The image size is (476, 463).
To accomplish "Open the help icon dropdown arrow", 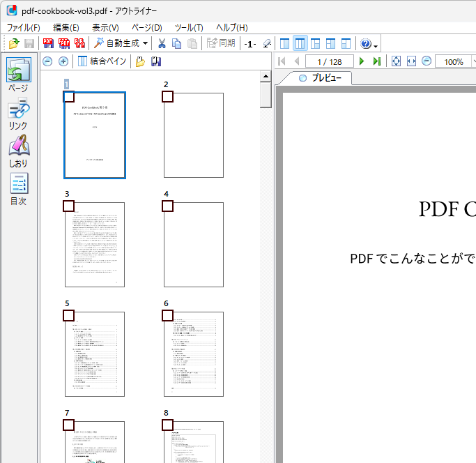I will pyautogui.click(x=376, y=45).
